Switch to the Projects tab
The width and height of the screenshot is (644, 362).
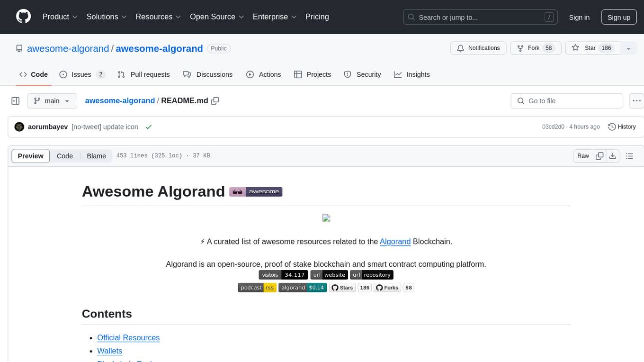click(x=313, y=74)
